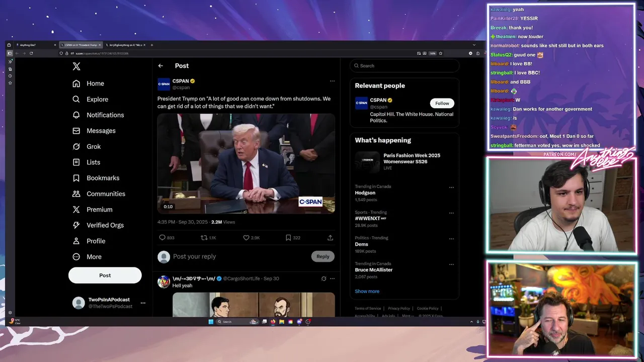Viewport: 644px width, 362px height.
Task: Expand the More menu in sidebar
Action: pos(87,256)
